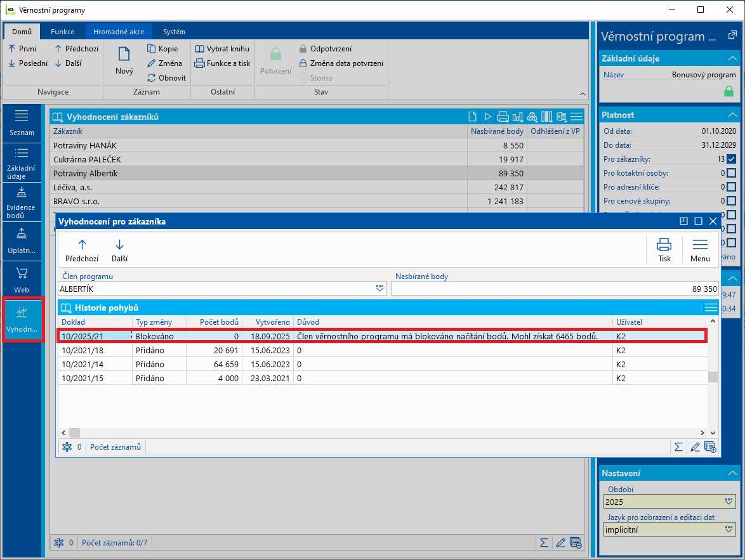Image resolution: width=745 pixels, height=560 pixels.
Task: Click the Vybrat knihu button
Action: 221,49
